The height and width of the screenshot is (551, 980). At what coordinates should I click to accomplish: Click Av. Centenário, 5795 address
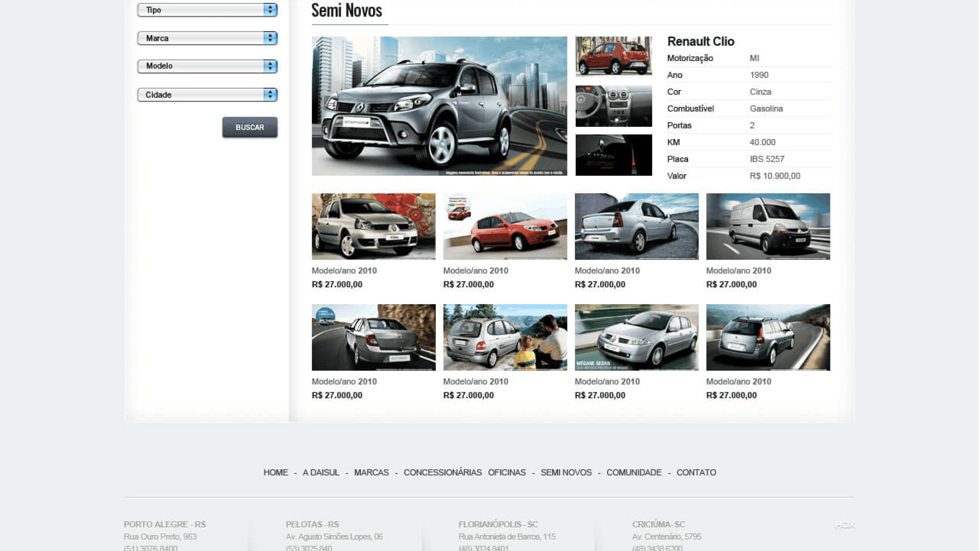(667, 537)
